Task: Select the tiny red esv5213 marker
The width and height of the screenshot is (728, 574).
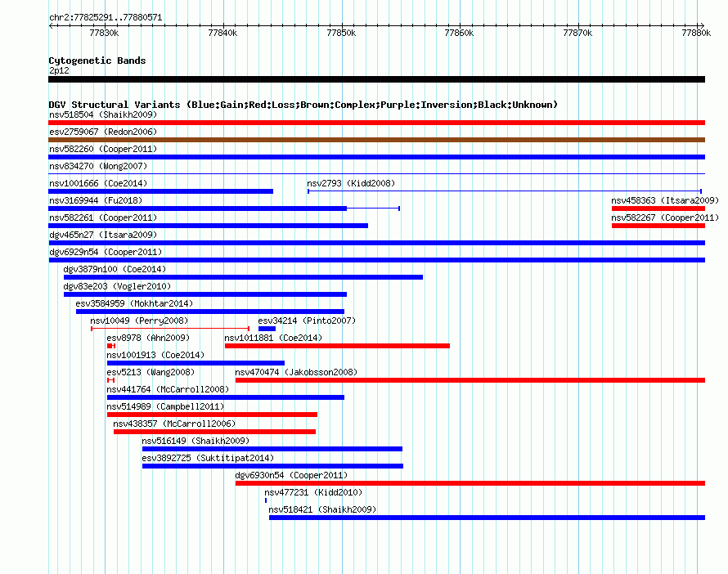Action: tap(110, 380)
